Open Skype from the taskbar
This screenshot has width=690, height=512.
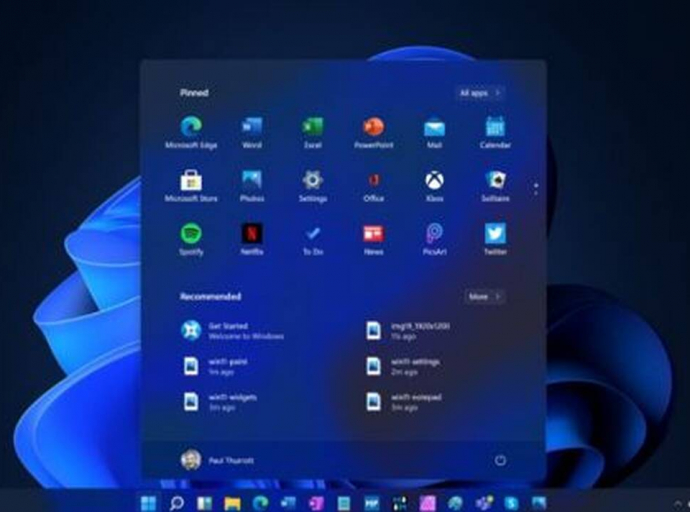click(x=511, y=503)
